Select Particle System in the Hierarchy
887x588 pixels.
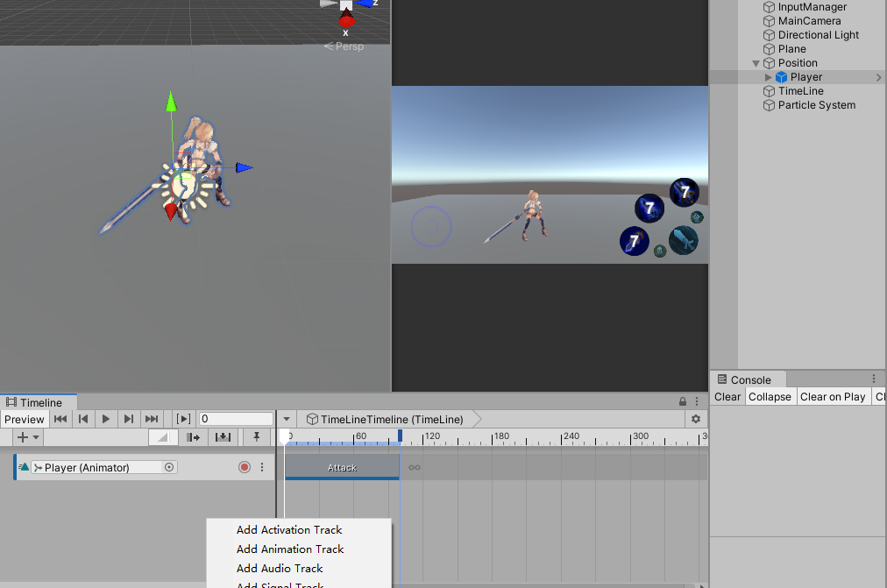pos(816,105)
